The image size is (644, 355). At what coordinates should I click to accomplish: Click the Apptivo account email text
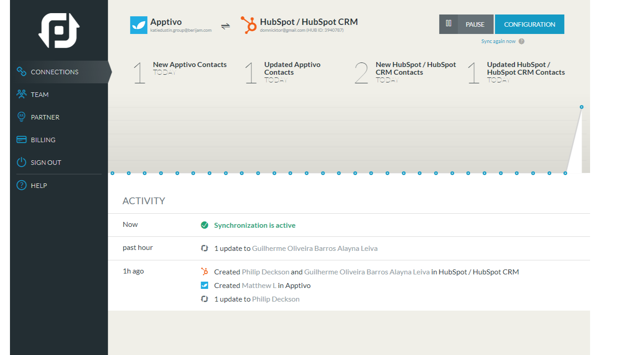point(181,30)
